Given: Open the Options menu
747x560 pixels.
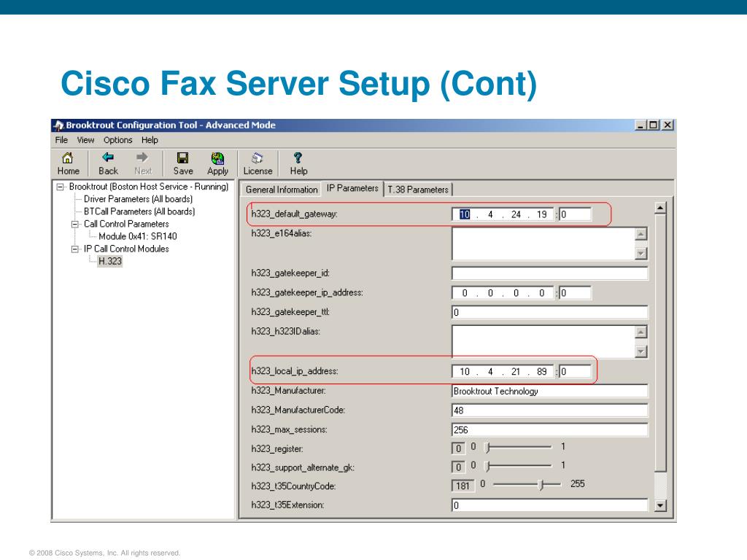Looking at the screenshot, I should (117, 140).
